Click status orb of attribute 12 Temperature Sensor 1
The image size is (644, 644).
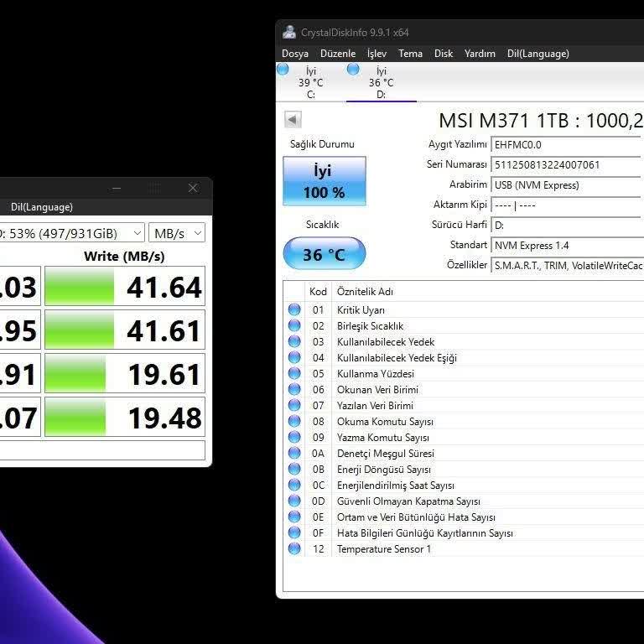tap(294, 548)
